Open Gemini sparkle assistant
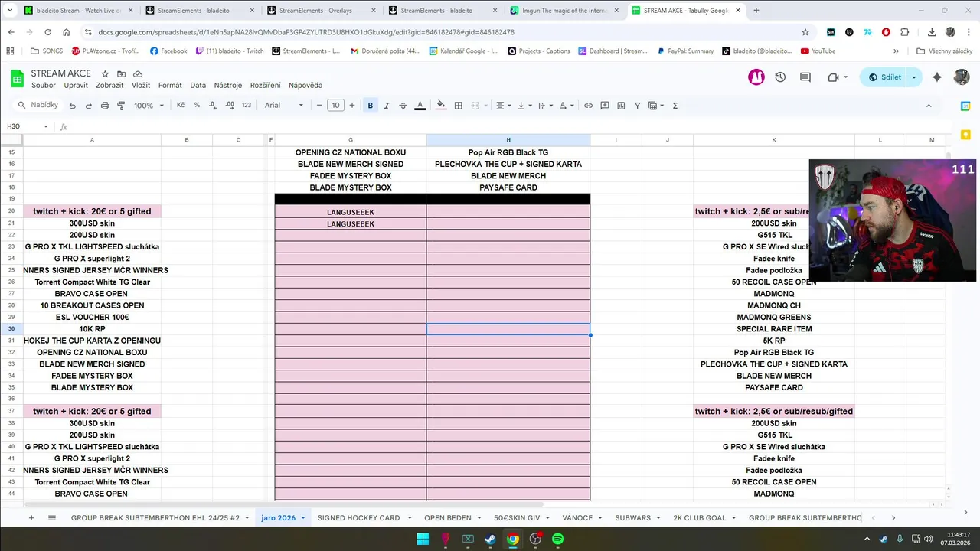Screen dimensions: 980x551 [937, 77]
